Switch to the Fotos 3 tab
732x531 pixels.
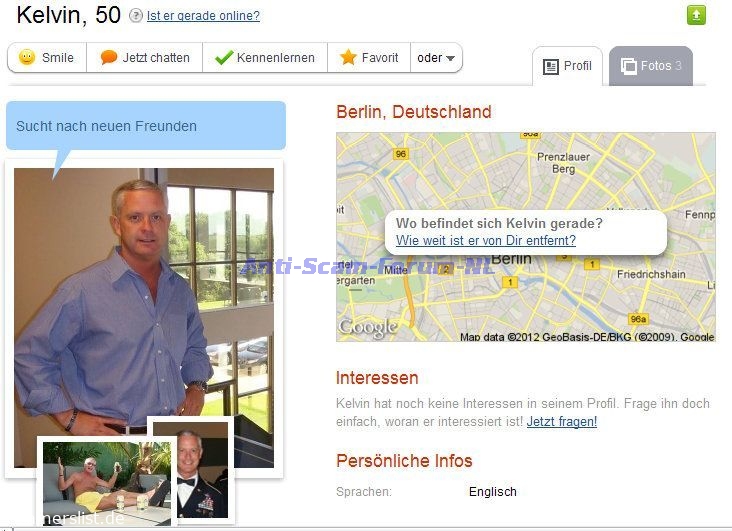651,66
